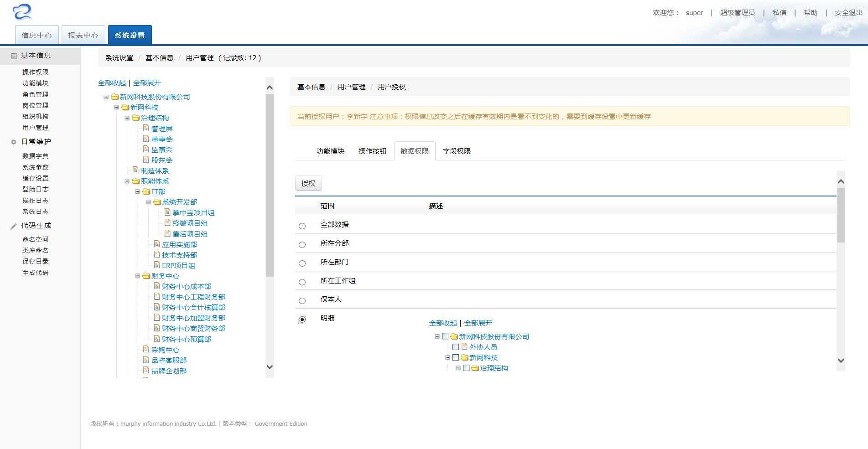The image size is (868, 449).
Task: Click folder icon beside IT部
Action: (146, 191)
